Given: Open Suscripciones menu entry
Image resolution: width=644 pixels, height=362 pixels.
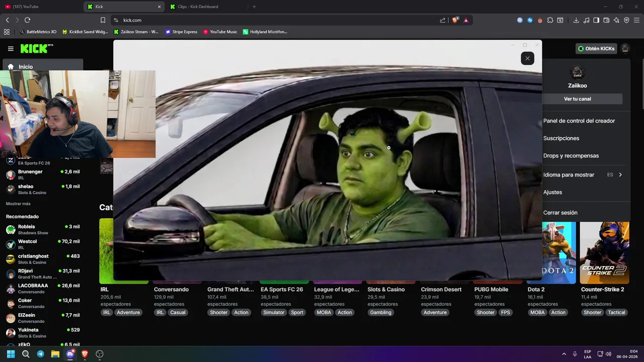Looking at the screenshot, I should pyautogui.click(x=561, y=138).
